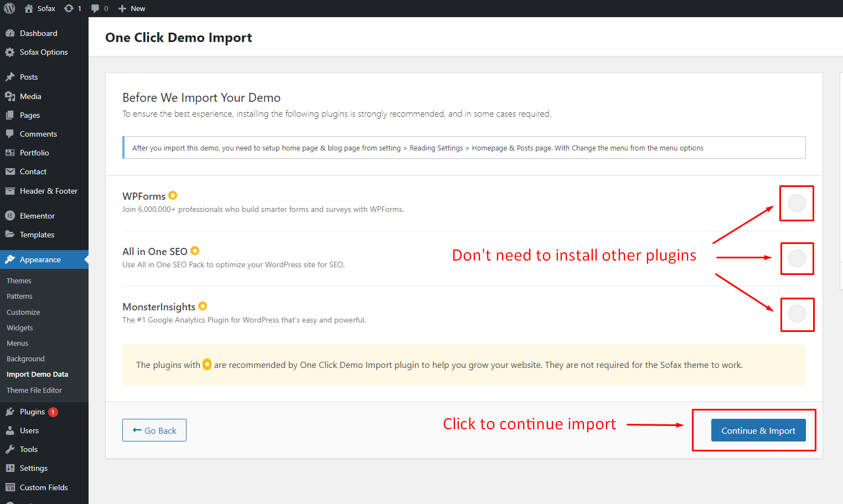Click the Plugins plug icon

click(10, 412)
